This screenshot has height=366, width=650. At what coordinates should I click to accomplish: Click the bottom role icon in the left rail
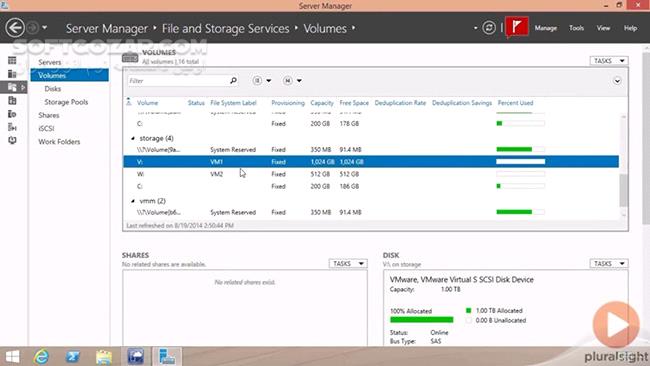click(12, 140)
